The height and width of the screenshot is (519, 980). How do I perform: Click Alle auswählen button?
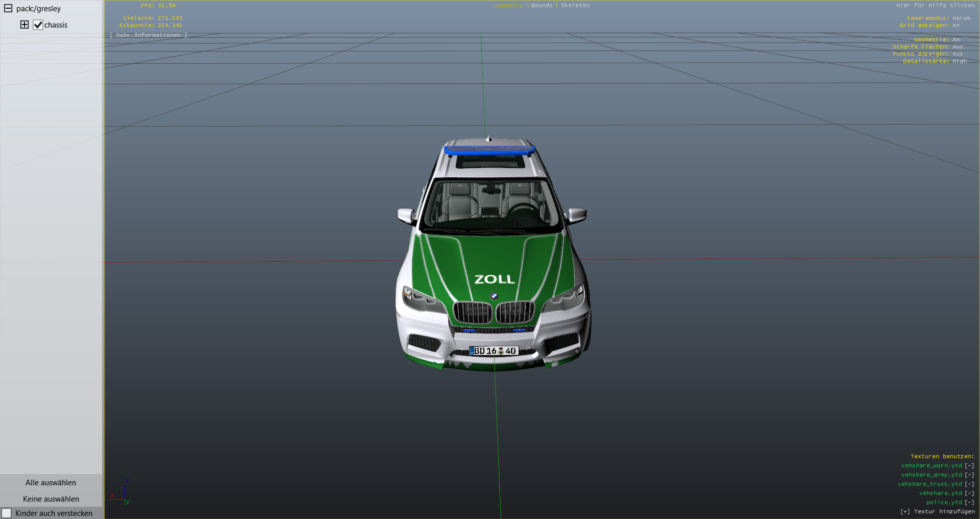pyautogui.click(x=51, y=483)
